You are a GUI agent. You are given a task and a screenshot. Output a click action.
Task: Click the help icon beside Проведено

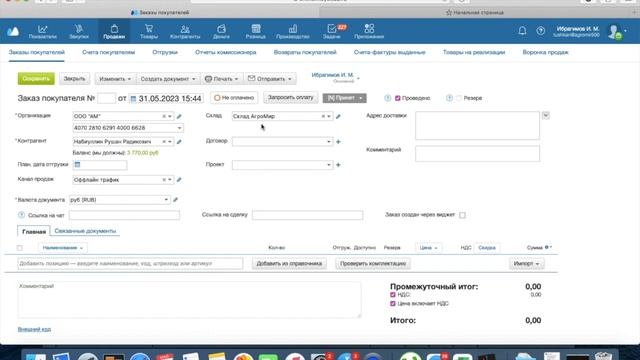pyautogui.click(x=387, y=98)
